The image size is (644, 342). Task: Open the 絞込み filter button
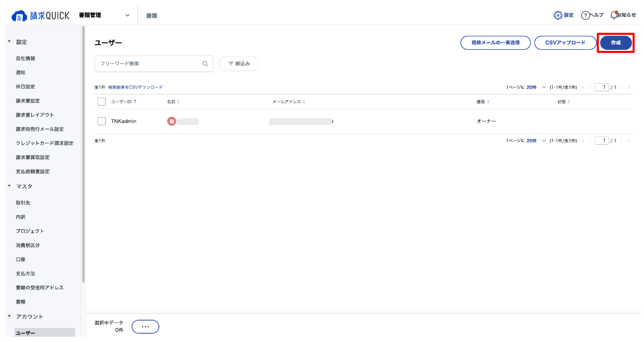pyautogui.click(x=239, y=64)
